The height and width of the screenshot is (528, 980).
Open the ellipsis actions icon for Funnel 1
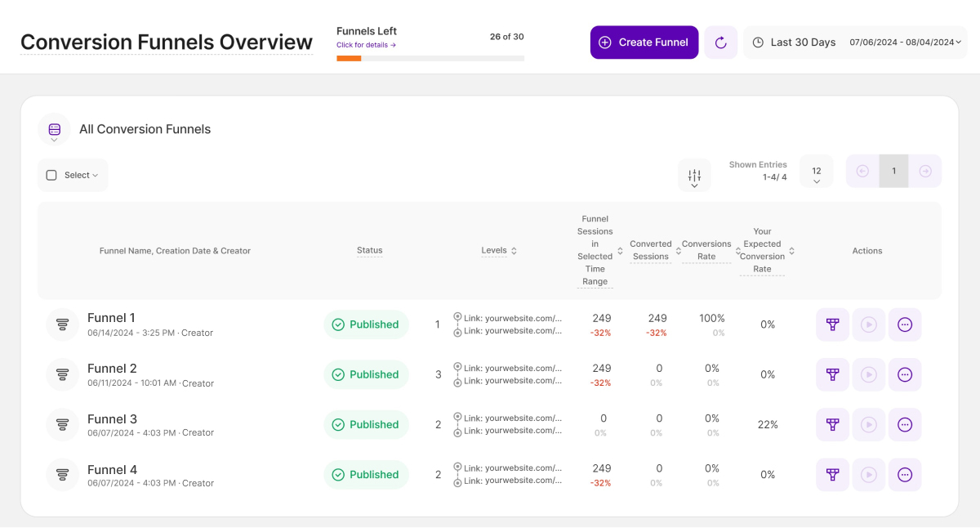[905, 324]
